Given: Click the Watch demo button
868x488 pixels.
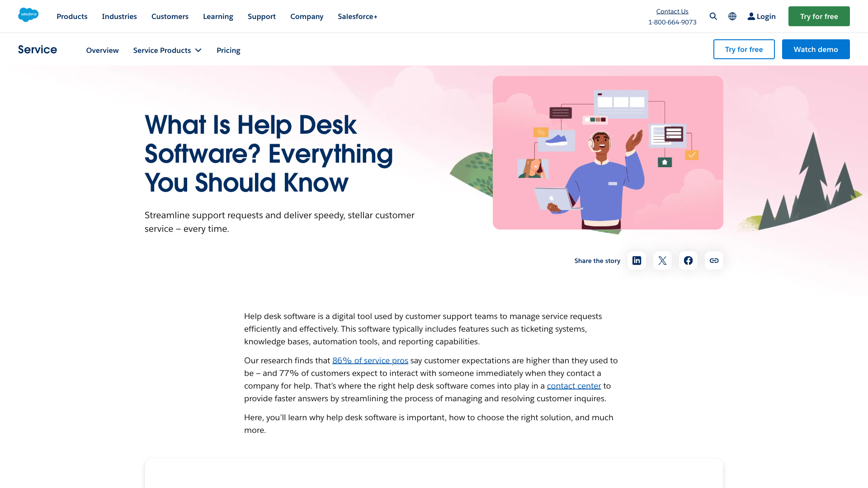Looking at the screenshot, I should (816, 49).
